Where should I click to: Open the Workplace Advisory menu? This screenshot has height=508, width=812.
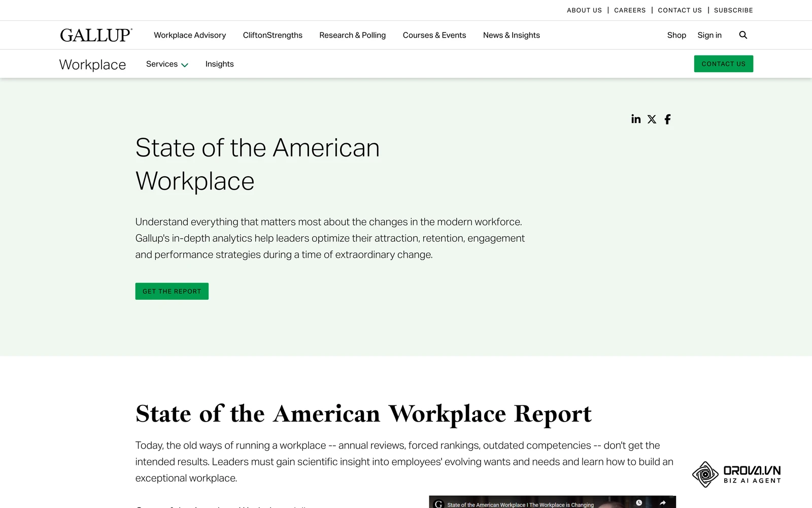pos(190,35)
